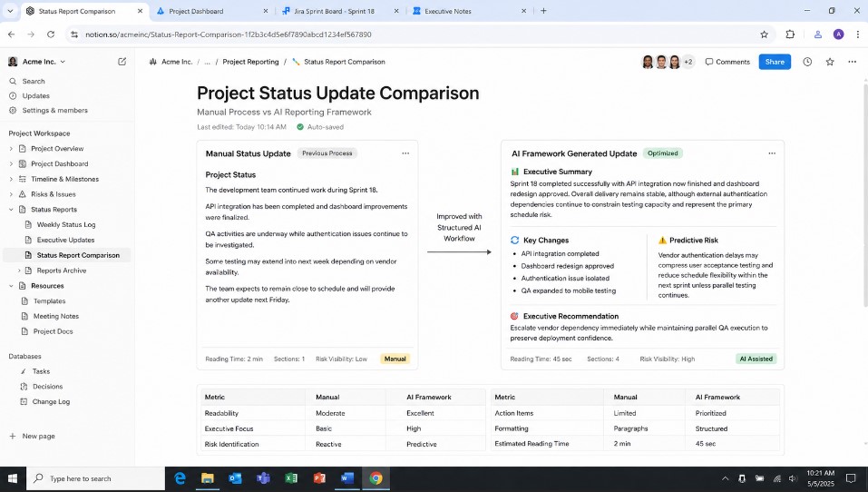Open the Change Log database
Screen dimensions: 868x492
(51, 402)
